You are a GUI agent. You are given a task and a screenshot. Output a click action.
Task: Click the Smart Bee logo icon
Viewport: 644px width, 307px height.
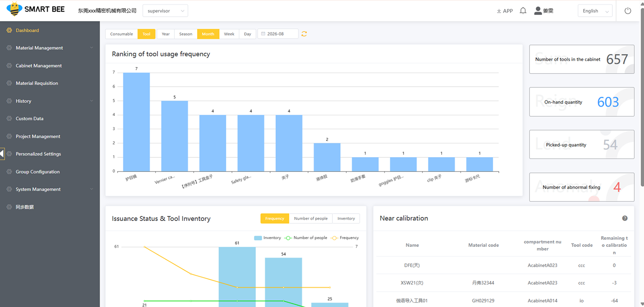point(14,9)
